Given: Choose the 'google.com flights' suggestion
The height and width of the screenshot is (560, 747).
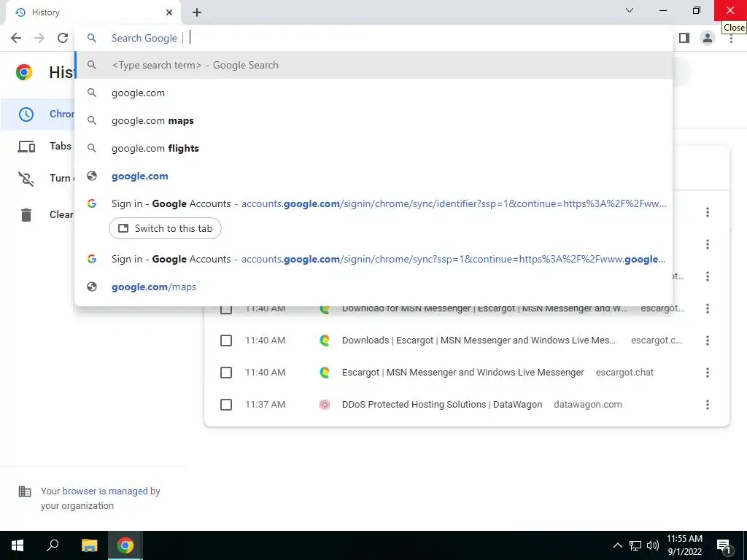Looking at the screenshot, I should (x=373, y=148).
